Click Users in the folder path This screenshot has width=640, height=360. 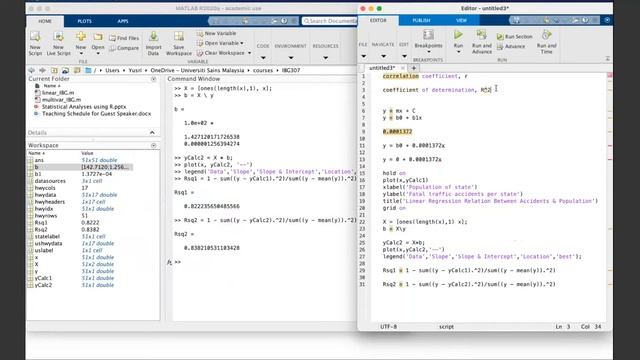click(112, 70)
